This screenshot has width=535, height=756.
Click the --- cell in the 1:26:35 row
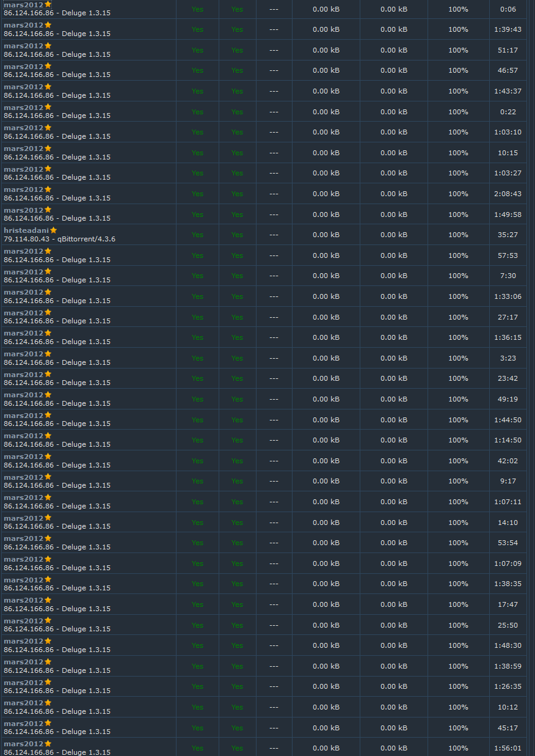[x=274, y=686]
